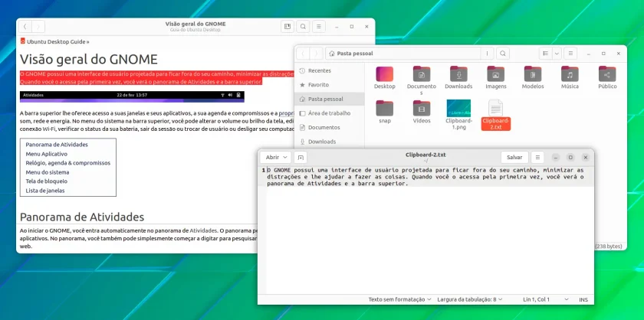Select Favorito in the Files sidebar
This screenshot has width=644, height=320.
click(330, 84)
